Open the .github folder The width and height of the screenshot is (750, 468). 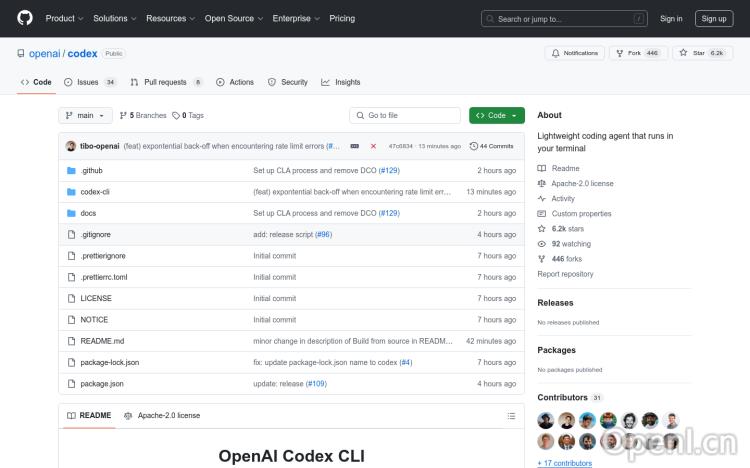click(x=91, y=170)
